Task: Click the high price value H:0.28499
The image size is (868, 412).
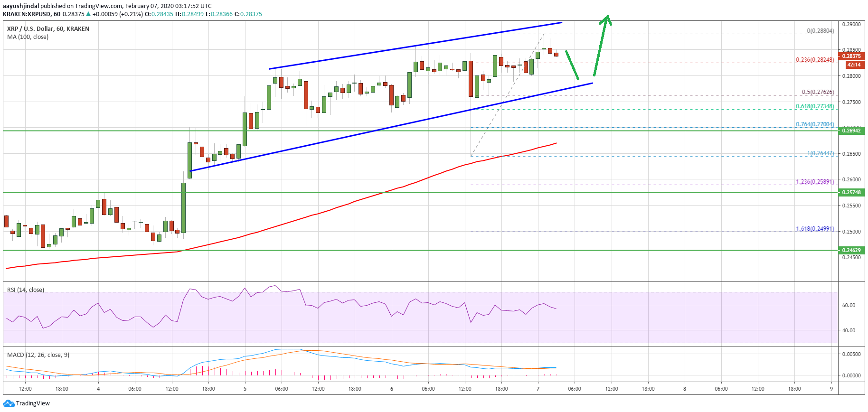Action: [x=189, y=14]
